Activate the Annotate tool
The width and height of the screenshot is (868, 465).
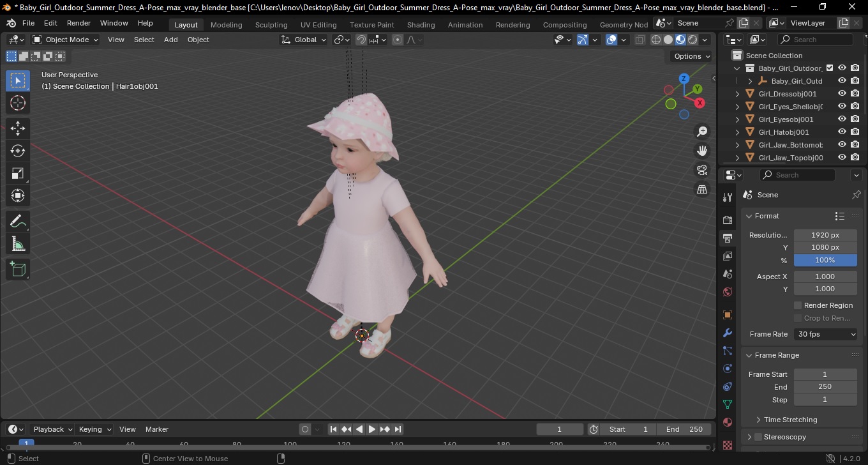[18, 221]
